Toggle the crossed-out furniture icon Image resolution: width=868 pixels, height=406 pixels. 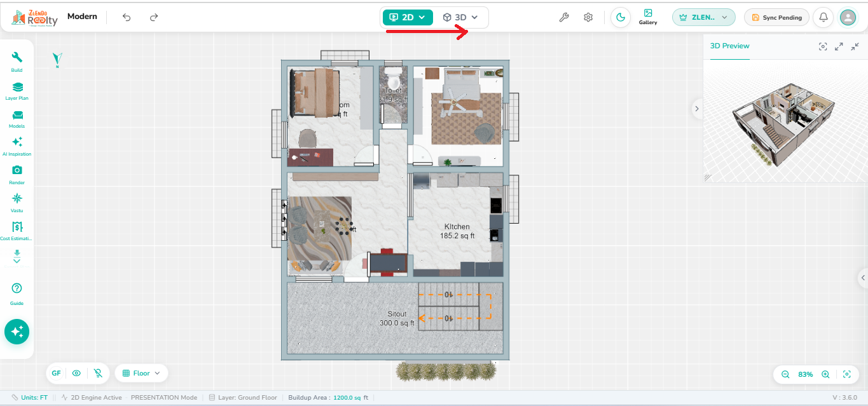point(97,373)
